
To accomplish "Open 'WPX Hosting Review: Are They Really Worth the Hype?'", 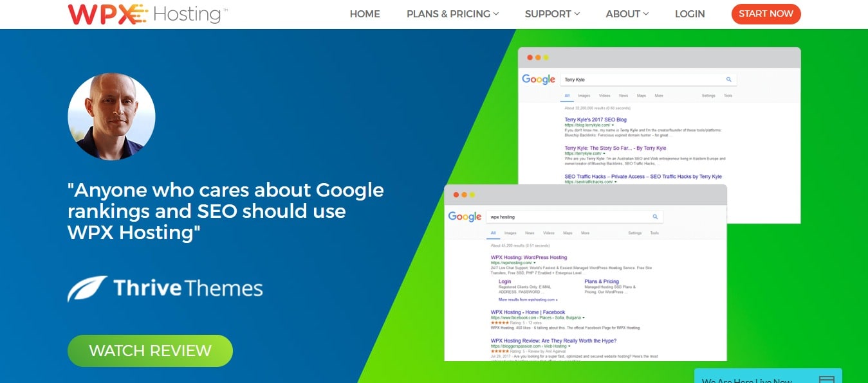I will pos(553,341).
